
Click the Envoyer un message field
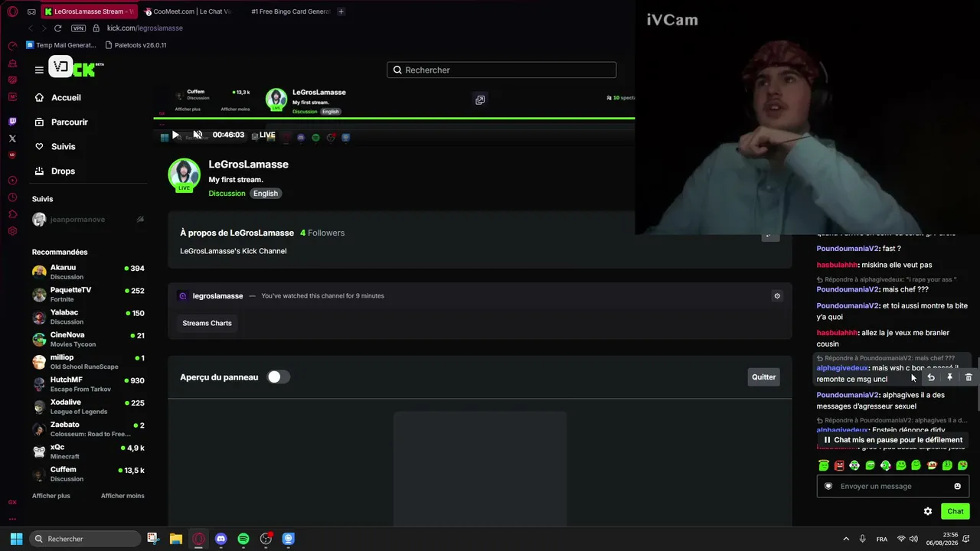(x=893, y=486)
